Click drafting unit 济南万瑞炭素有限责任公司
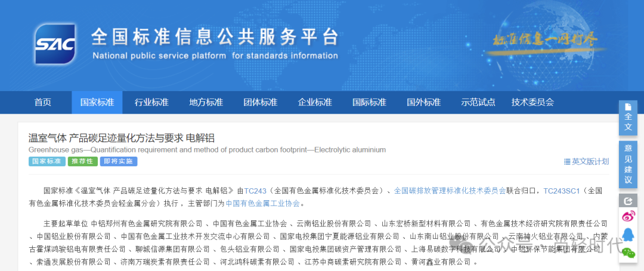 coord(165,261)
